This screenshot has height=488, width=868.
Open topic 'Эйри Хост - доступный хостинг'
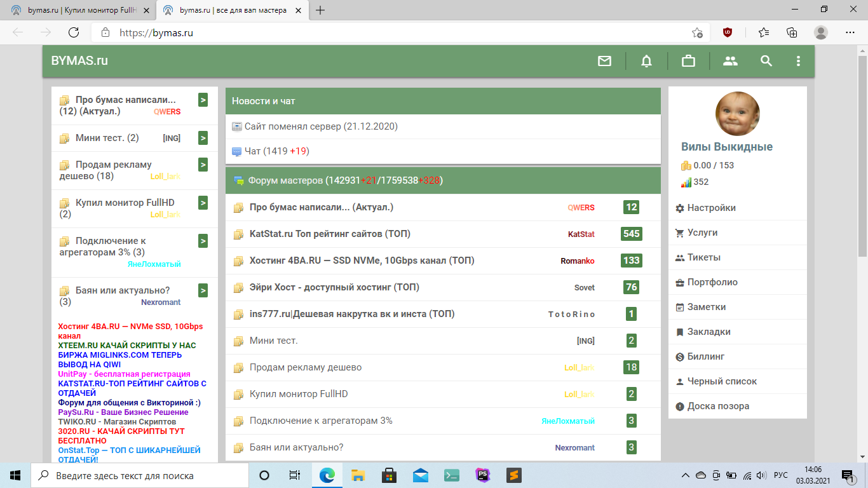(334, 287)
